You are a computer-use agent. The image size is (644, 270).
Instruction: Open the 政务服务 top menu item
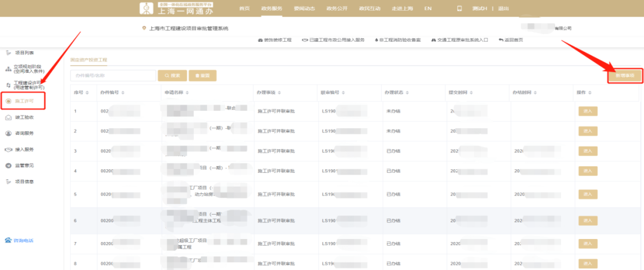[272, 8]
